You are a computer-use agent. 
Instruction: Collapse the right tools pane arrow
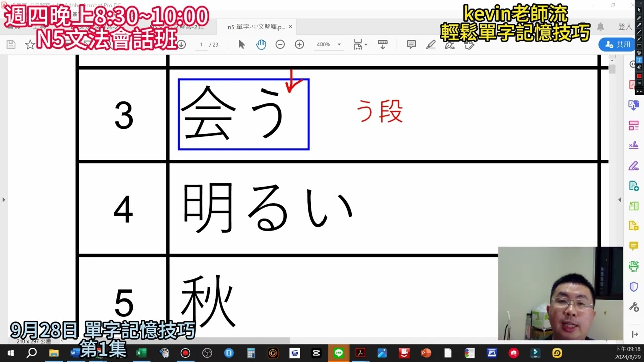click(x=634, y=334)
